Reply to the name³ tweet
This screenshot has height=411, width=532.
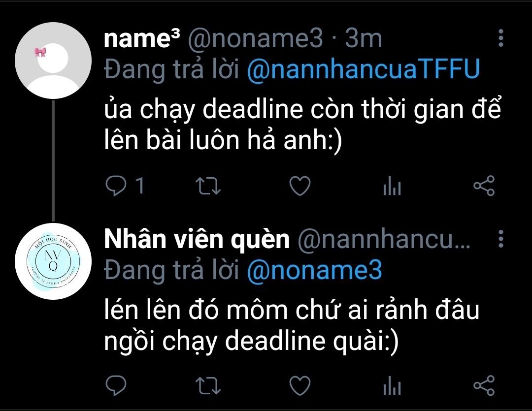pos(116,186)
